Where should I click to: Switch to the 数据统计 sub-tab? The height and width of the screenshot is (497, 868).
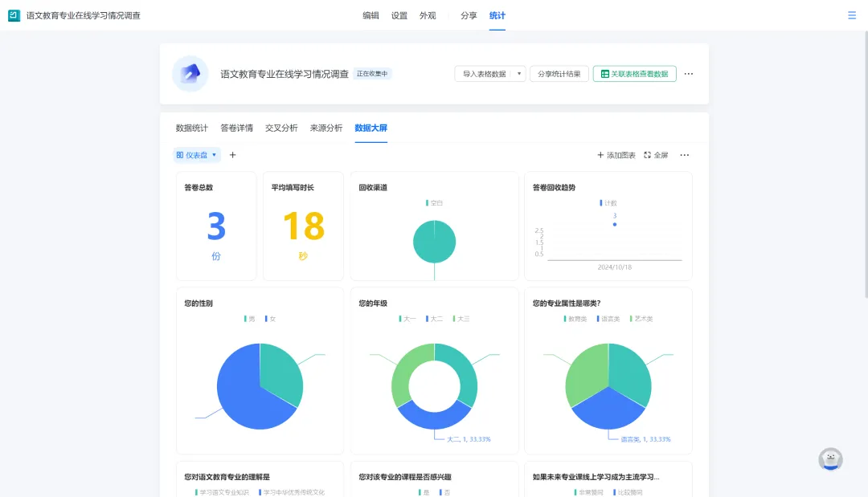[x=191, y=128]
